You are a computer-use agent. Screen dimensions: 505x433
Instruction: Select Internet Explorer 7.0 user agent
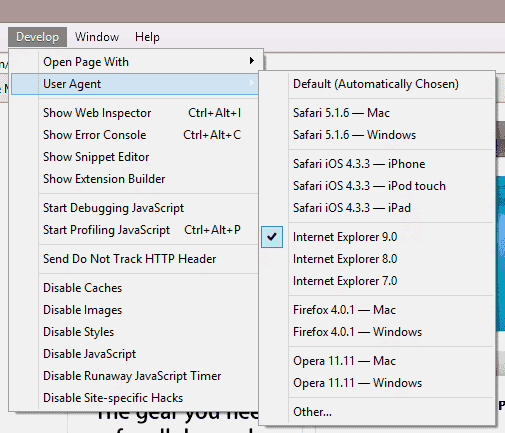[377, 281]
